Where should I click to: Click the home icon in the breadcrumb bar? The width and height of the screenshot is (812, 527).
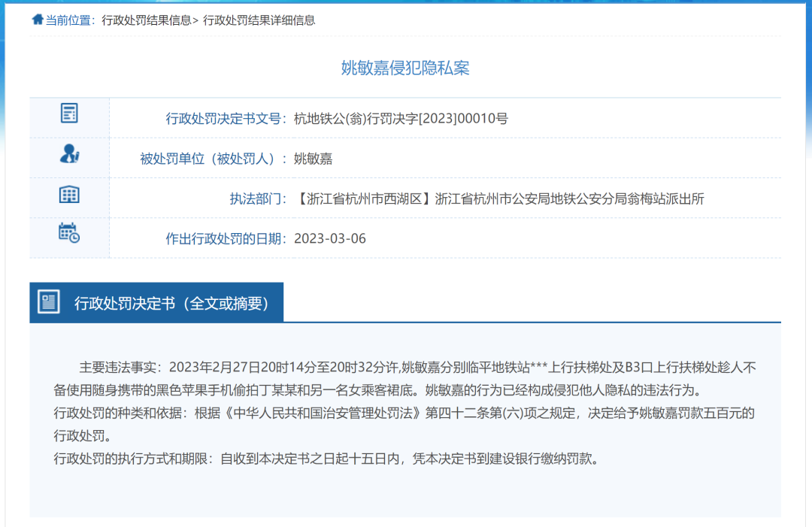click(37, 21)
